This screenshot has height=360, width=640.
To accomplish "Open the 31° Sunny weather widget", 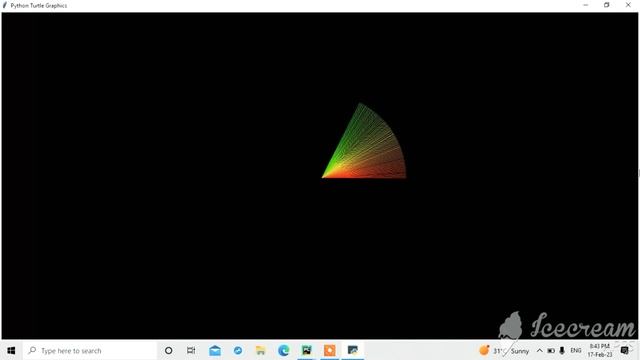I will click(x=504, y=351).
